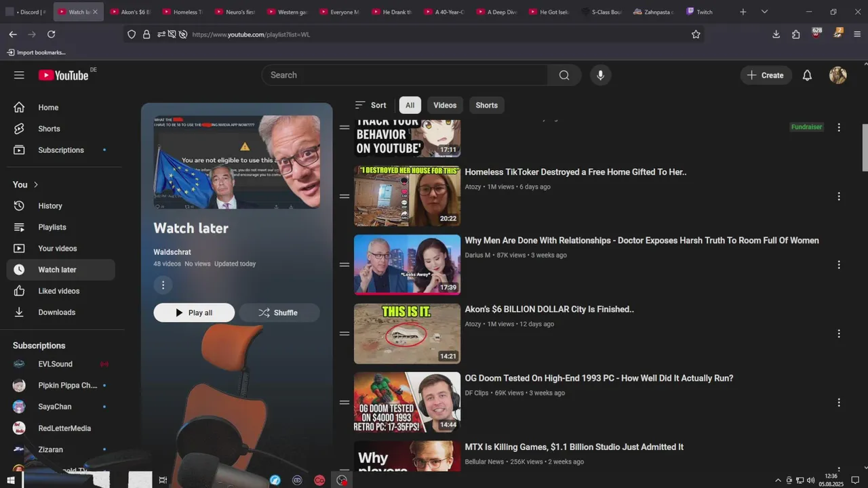
Task: Bookmark this page with the star
Action: point(696,34)
